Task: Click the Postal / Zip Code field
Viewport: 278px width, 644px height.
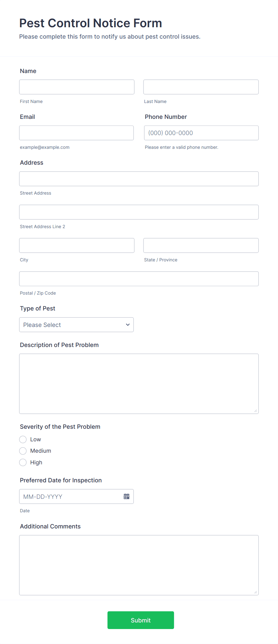Action: pos(139,278)
